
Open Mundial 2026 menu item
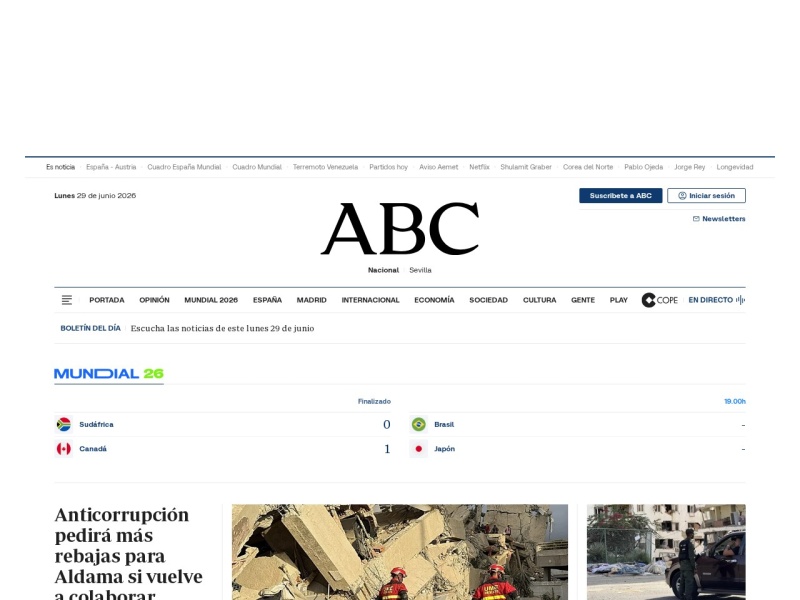coord(211,300)
